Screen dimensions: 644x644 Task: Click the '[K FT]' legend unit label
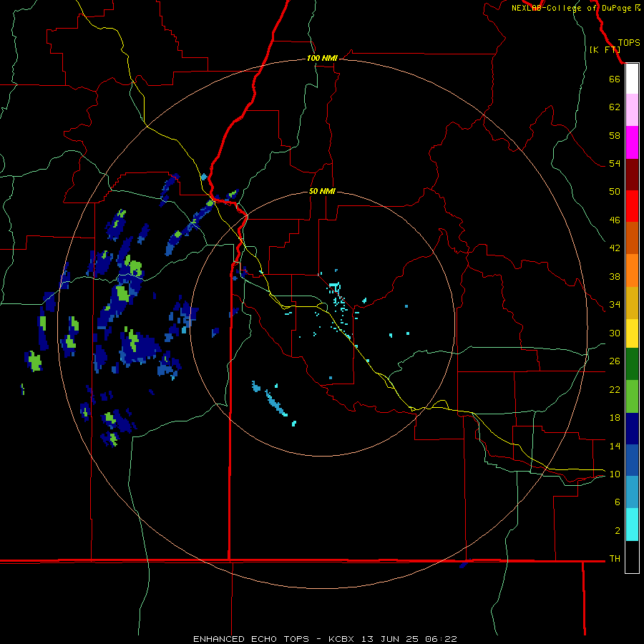pyautogui.click(x=605, y=49)
